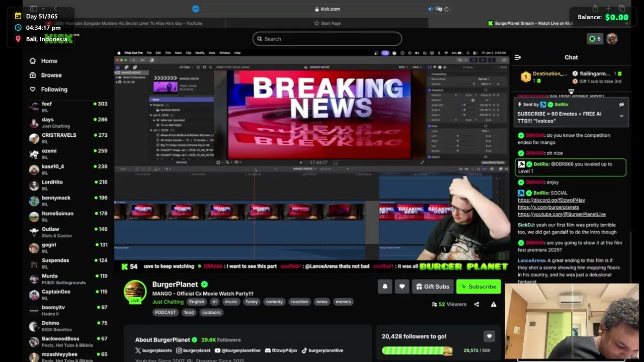Select the English tag
This screenshot has width=644, height=362.
tap(197, 302)
